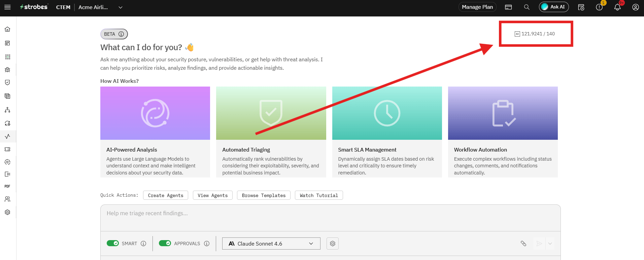Open the Claude Sonnet 4.6 model dropdown

pyautogui.click(x=271, y=243)
